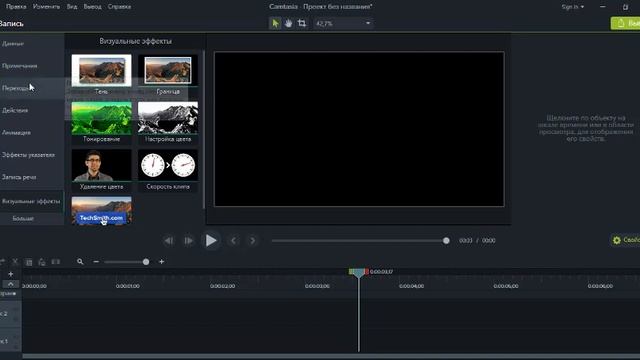
Task: Click the effects panel vertical scrollbar
Action: tap(204, 130)
